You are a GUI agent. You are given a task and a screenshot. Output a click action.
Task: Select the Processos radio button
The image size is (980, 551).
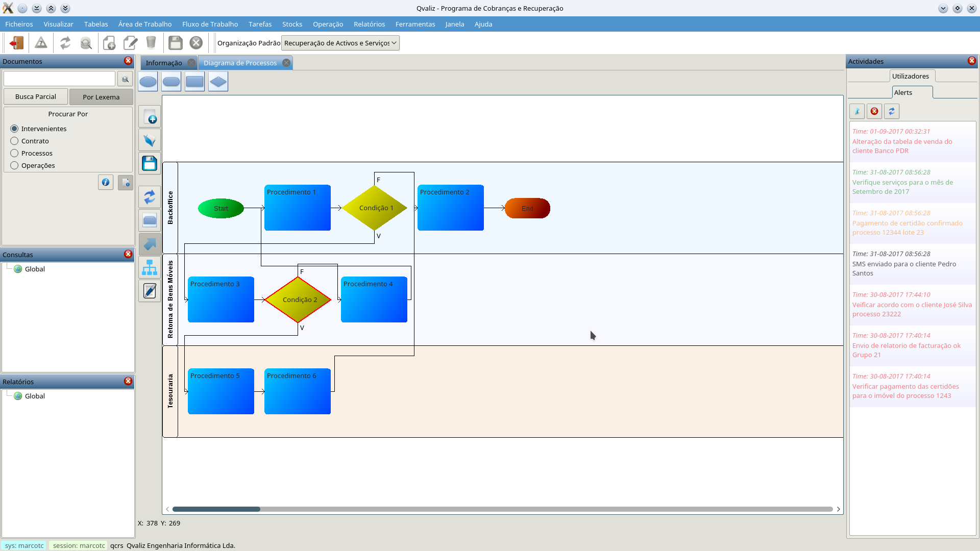coord(14,154)
